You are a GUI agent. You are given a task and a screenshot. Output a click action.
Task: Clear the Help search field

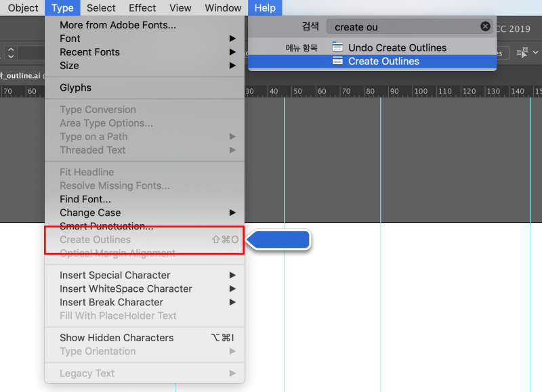click(485, 26)
